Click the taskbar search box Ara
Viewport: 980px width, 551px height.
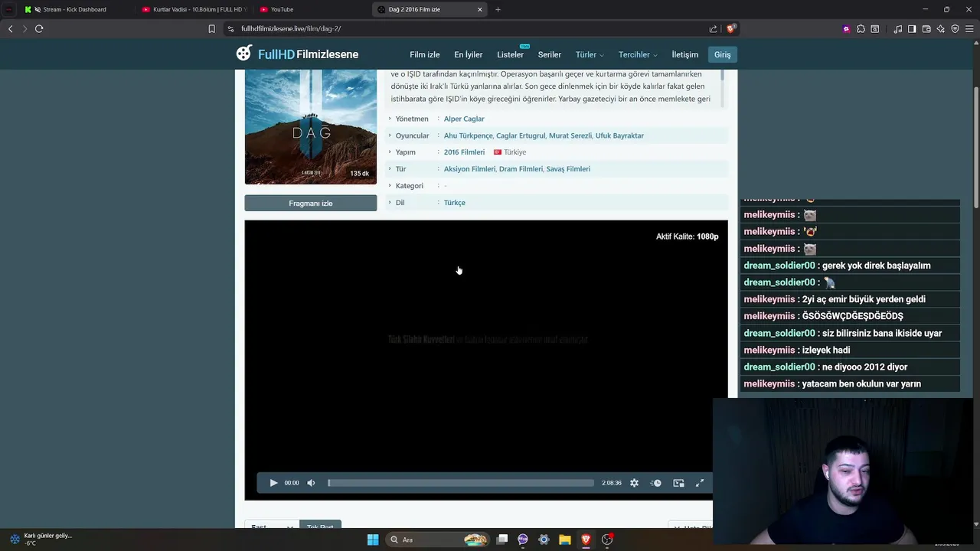point(436,540)
